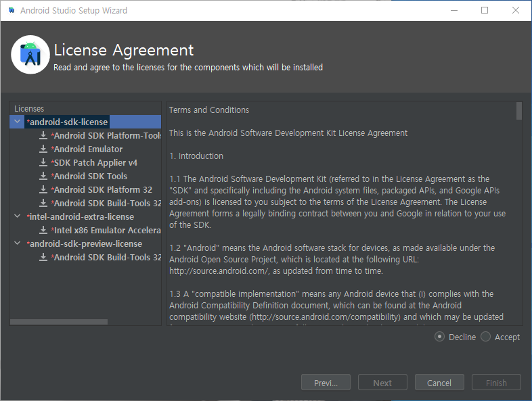Screen dimensions: 532x401
Task: Minimize the Setup Wizard window
Action: click(454, 10)
